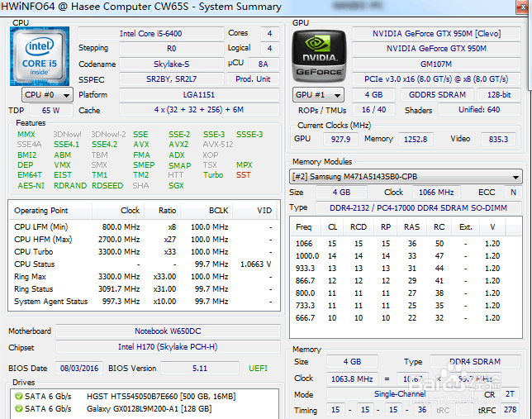532x419 pixels.
Task: Click the memory module clock 1066 MHz field
Action: [x=436, y=193]
